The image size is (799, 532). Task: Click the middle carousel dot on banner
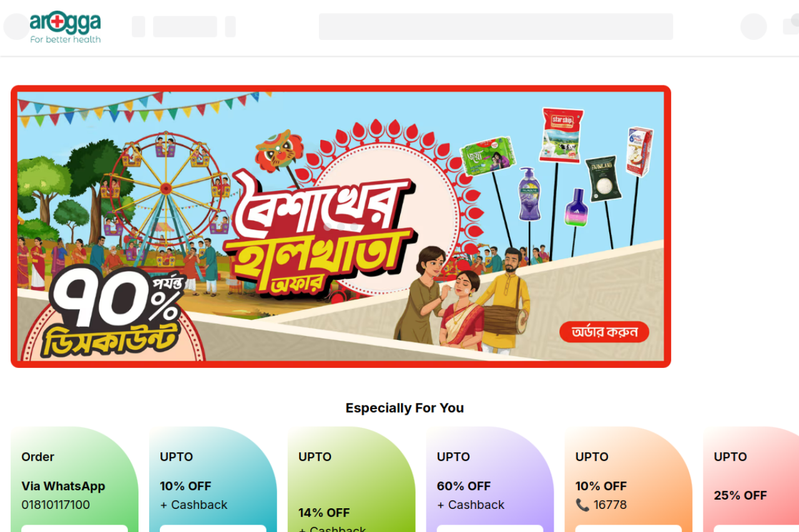click(x=341, y=227)
